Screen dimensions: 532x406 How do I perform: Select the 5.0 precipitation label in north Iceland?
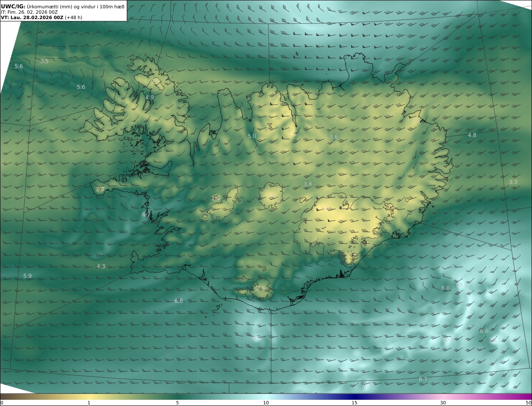[x=252, y=136]
